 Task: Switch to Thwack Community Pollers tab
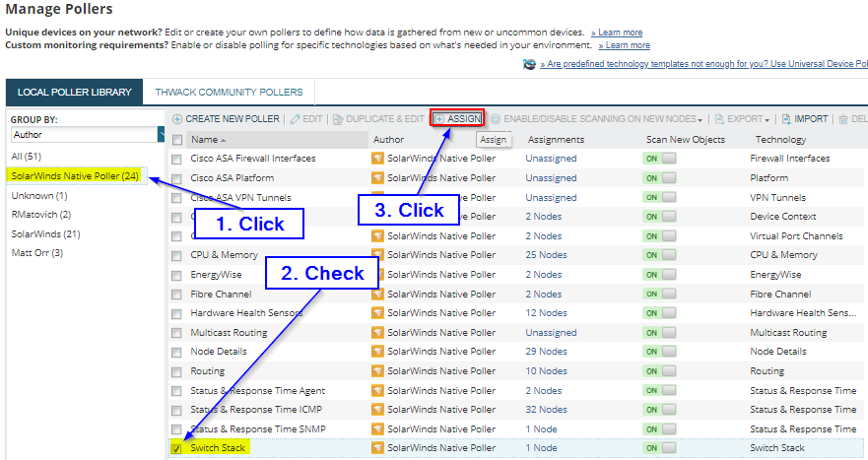click(229, 92)
